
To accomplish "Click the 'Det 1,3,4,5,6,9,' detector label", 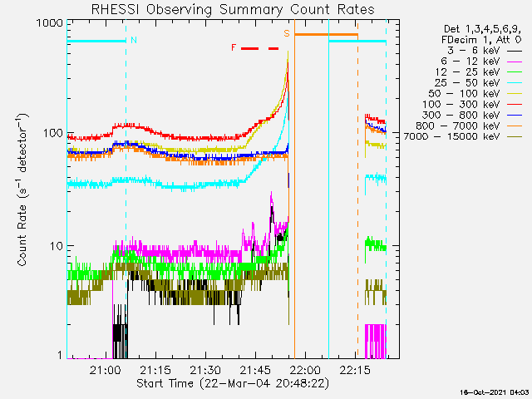I will click(482, 30).
